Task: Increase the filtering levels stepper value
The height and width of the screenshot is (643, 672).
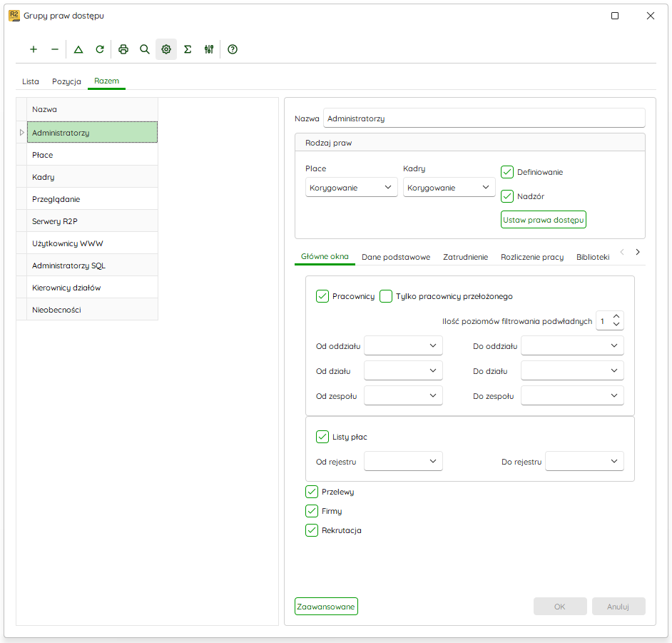Action: (x=616, y=316)
